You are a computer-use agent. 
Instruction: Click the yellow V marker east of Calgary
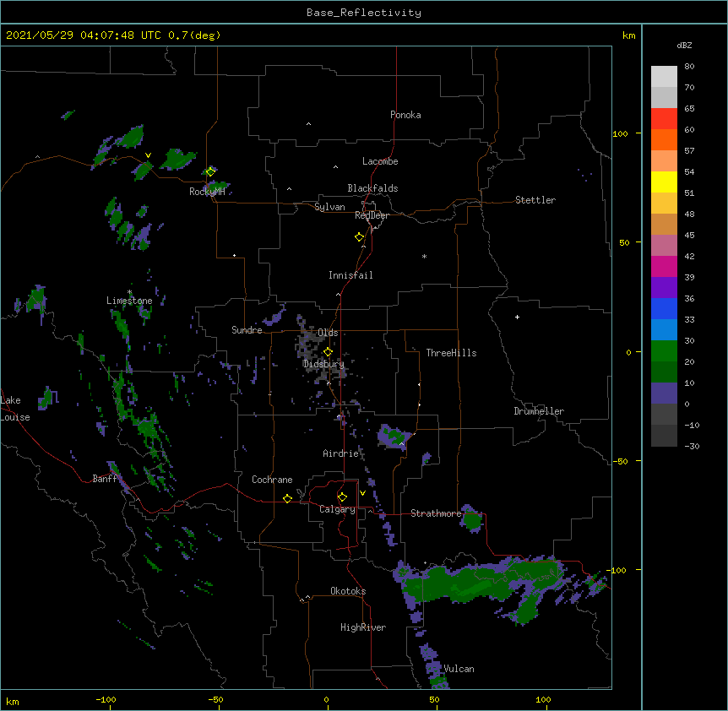362,493
